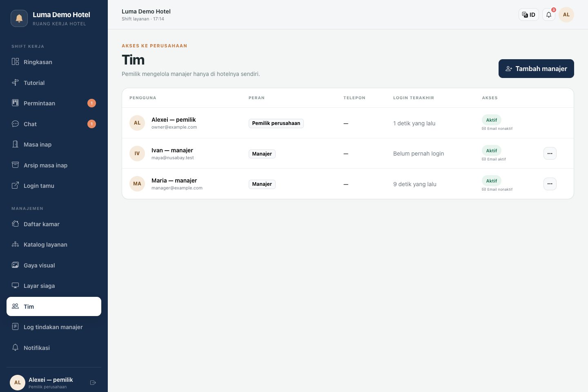Click the Pemilik perusahaan role badge
This screenshot has height=392, width=588.
tap(276, 123)
